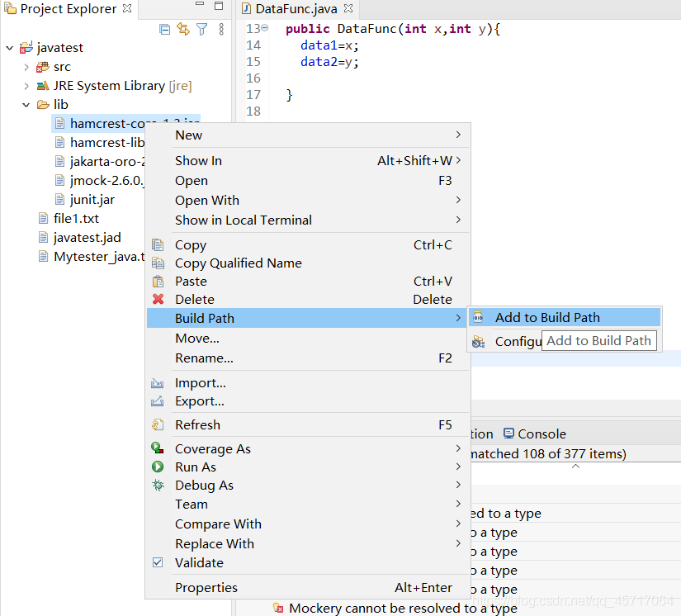Switch to the Console tab

coord(535,434)
